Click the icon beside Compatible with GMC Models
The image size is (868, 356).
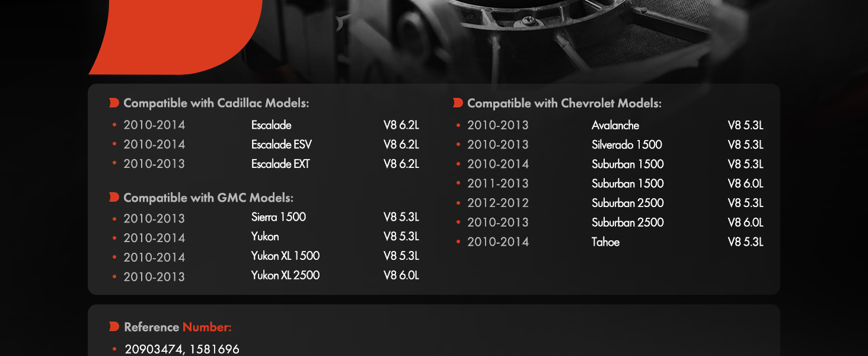pos(114,197)
